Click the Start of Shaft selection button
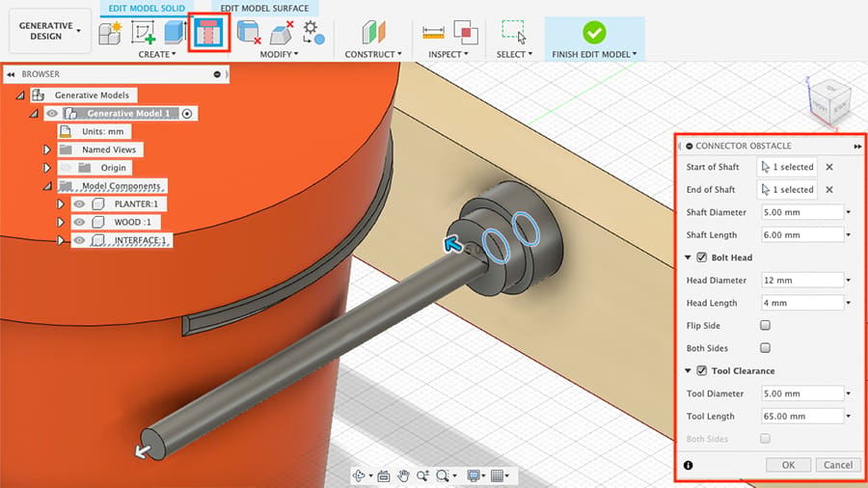868x488 pixels. pos(787,167)
